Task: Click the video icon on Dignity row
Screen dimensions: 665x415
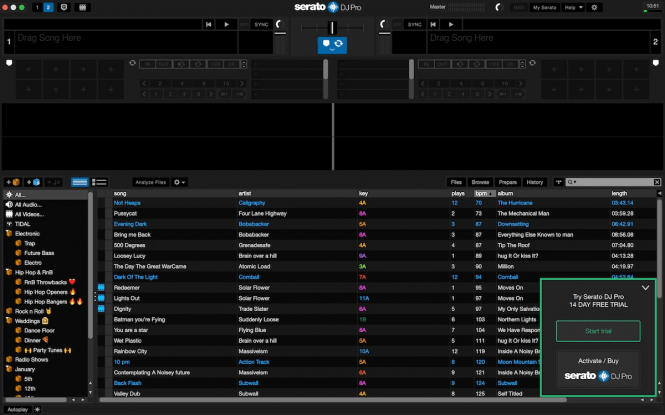Action: [x=101, y=309]
